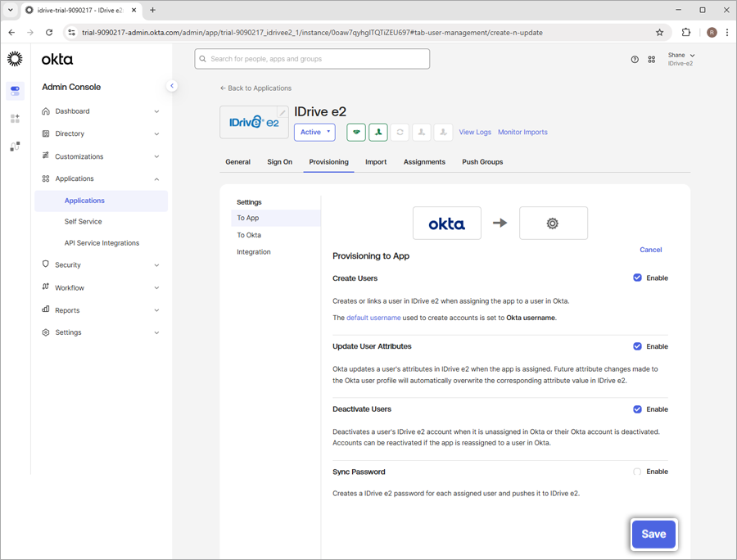Click the green handshake icon button
737x560 pixels.
pos(356,132)
